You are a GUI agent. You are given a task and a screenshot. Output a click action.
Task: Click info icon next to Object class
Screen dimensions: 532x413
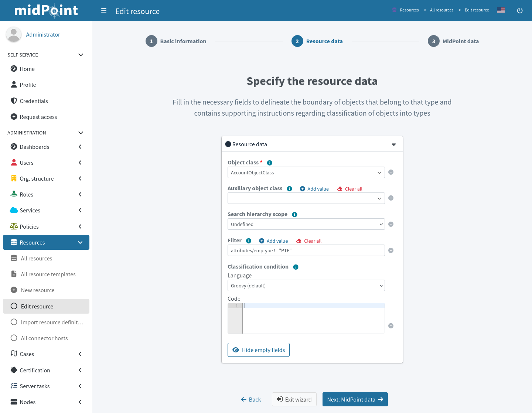click(270, 163)
